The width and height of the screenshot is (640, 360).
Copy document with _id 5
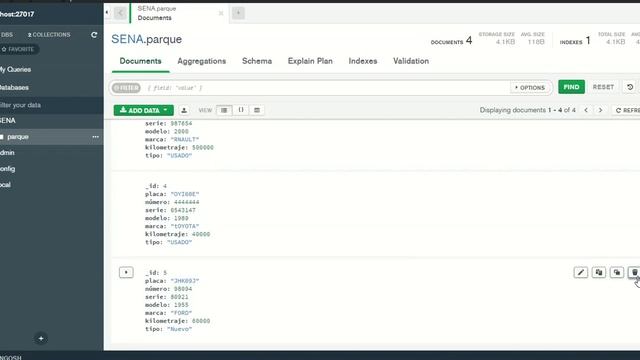599,272
